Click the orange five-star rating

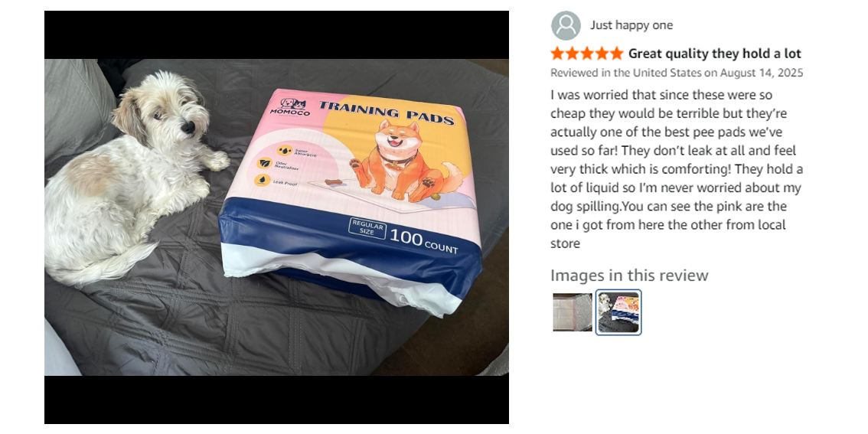[587, 54]
